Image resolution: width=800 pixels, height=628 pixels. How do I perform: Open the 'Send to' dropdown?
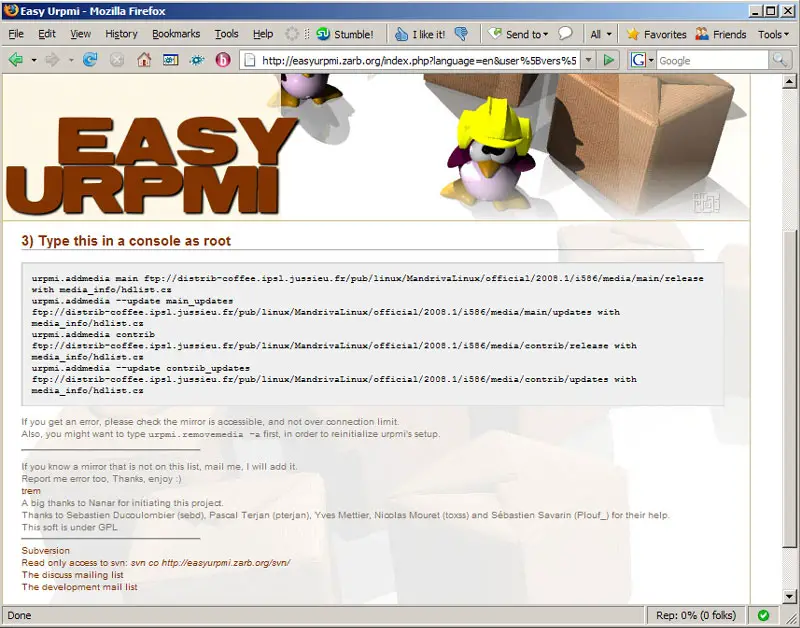(518, 34)
